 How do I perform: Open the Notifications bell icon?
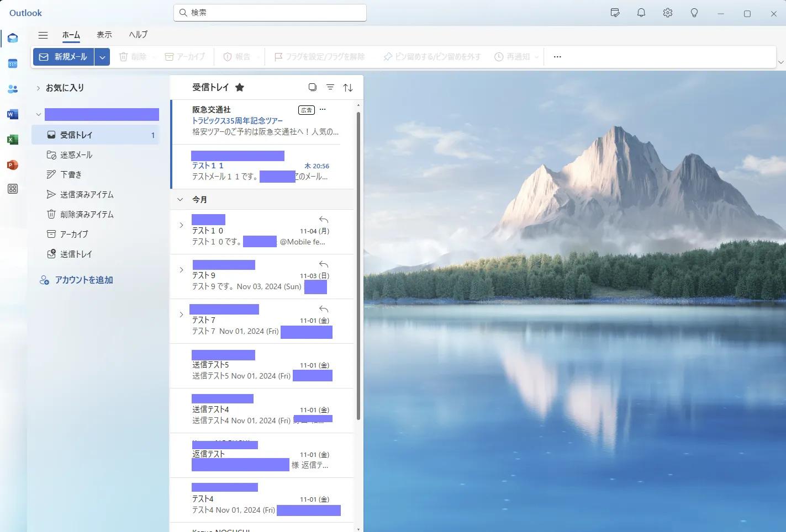tap(641, 12)
